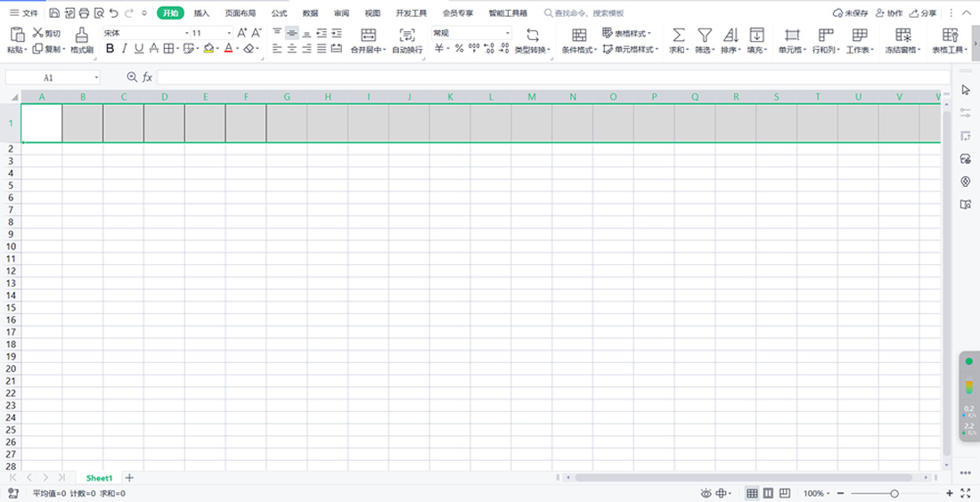This screenshot has width=980, height=502.
Task: Click the zoom slider handle in status bar
Action: click(x=894, y=493)
